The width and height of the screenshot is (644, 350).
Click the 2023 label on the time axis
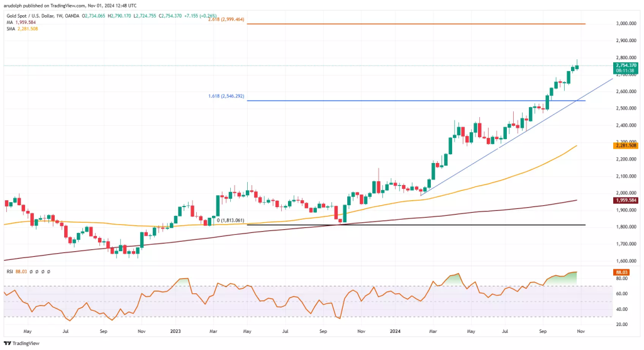[x=177, y=330]
